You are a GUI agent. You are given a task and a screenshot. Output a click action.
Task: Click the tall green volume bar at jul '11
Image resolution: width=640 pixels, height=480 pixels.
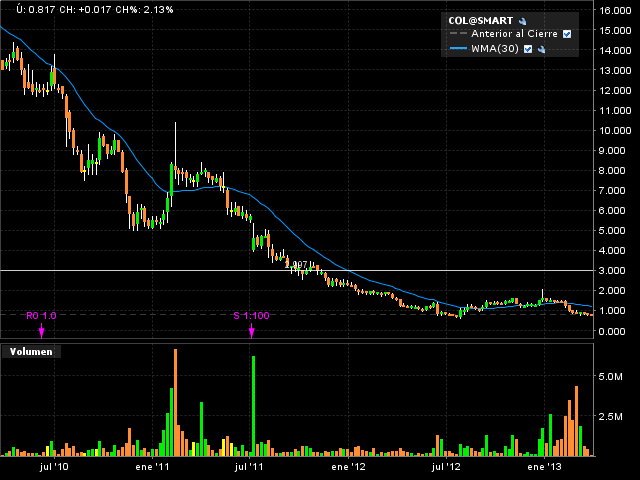pyautogui.click(x=253, y=406)
